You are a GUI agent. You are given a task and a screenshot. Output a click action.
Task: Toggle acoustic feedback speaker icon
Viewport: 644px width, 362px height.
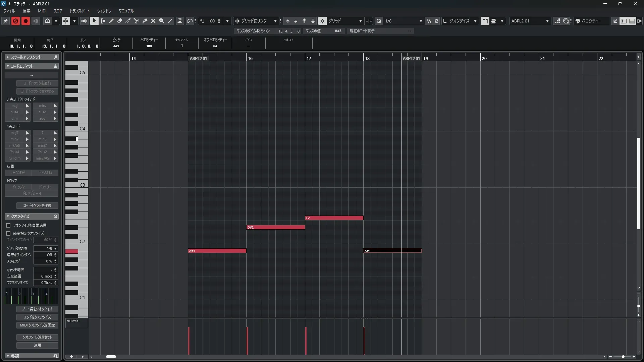click(x=84, y=21)
